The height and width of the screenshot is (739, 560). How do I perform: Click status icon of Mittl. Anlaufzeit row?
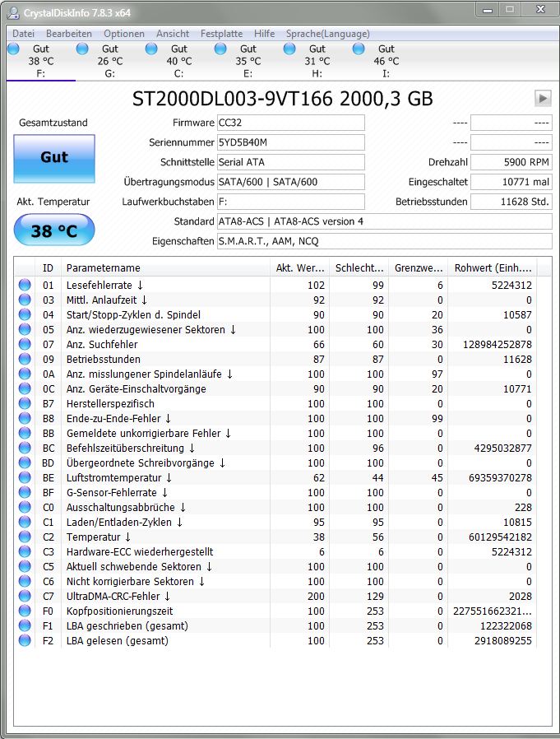coord(25,300)
